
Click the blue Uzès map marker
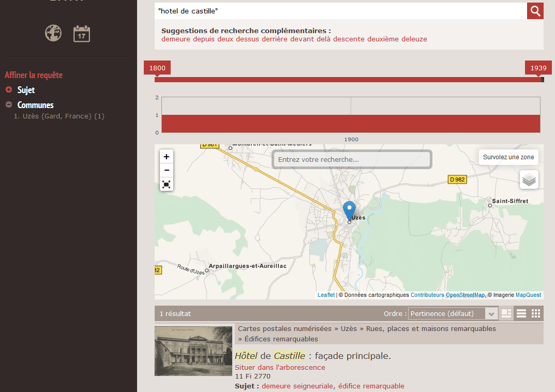coord(350,210)
